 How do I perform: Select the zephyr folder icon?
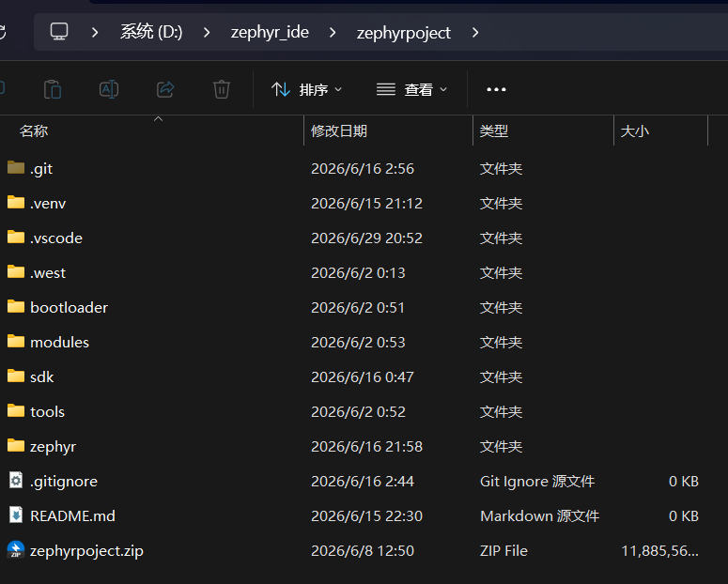tap(16, 445)
